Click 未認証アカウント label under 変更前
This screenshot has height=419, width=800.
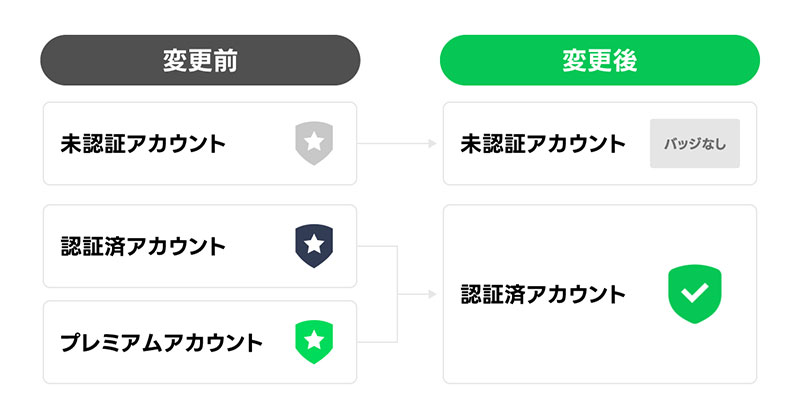point(143,143)
